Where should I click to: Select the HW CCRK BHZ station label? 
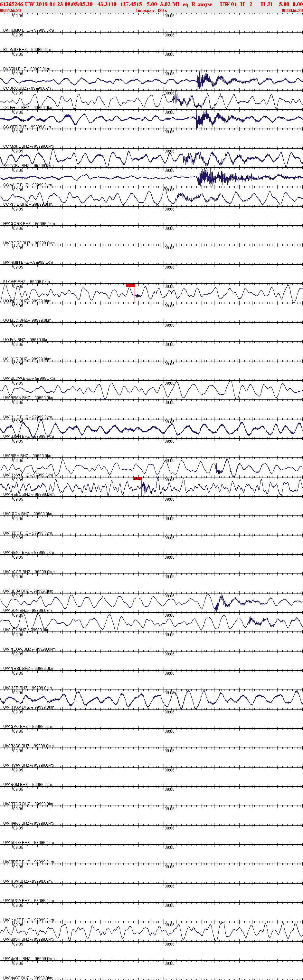(29, 224)
